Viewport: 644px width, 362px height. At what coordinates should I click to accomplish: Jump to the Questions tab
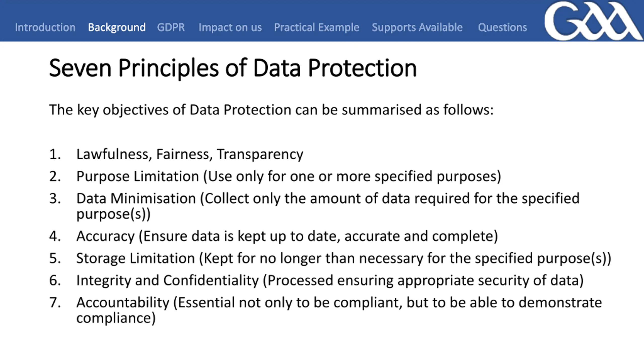tap(502, 27)
